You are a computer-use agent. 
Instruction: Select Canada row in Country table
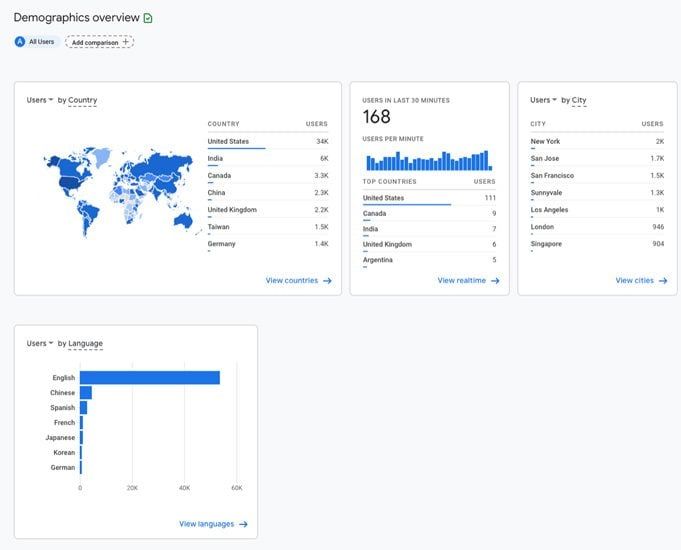pyautogui.click(x=268, y=176)
